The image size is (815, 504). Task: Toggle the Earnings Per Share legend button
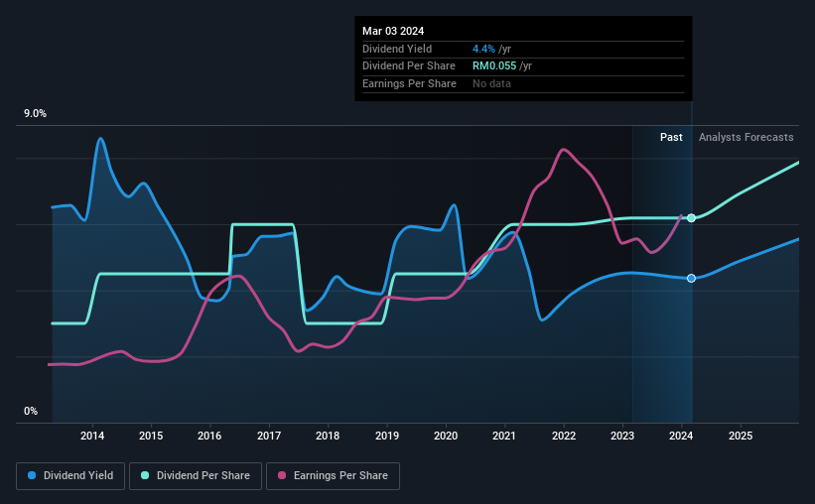(333, 476)
